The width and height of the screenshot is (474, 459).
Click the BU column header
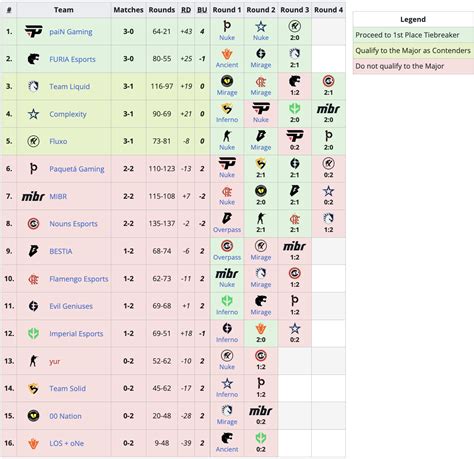[202, 10]
